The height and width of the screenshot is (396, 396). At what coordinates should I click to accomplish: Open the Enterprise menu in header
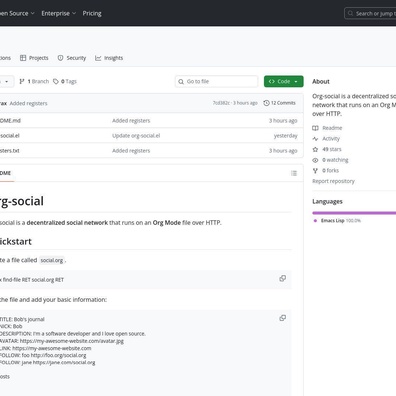tap(58, 13)
